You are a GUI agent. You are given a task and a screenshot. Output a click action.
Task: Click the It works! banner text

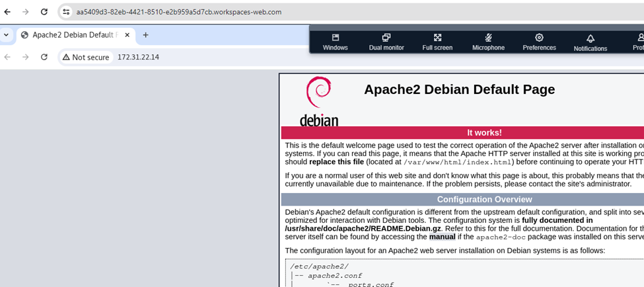coord(484,132)
